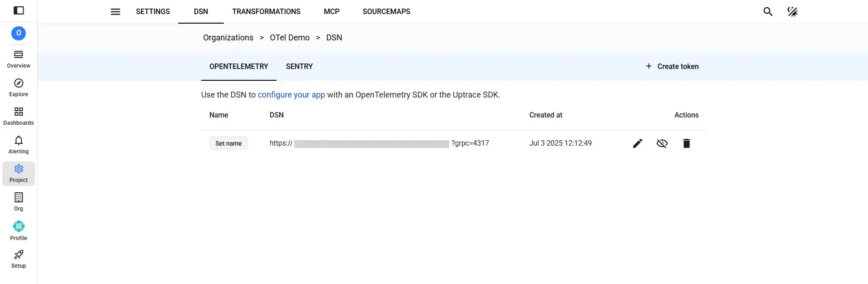Viewport: 868px width, 284px height.
Task: Open the Overview section in sidebar
Action: tap(19, 59)
